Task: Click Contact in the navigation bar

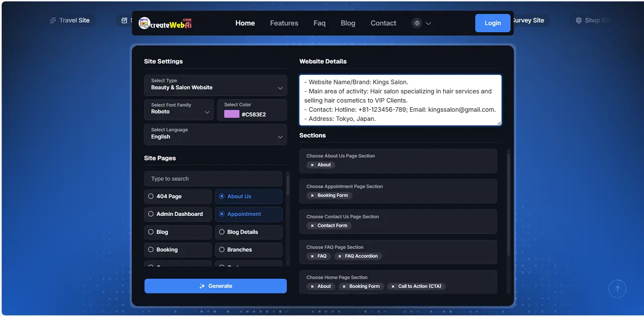Action: (x=383, y=23)
